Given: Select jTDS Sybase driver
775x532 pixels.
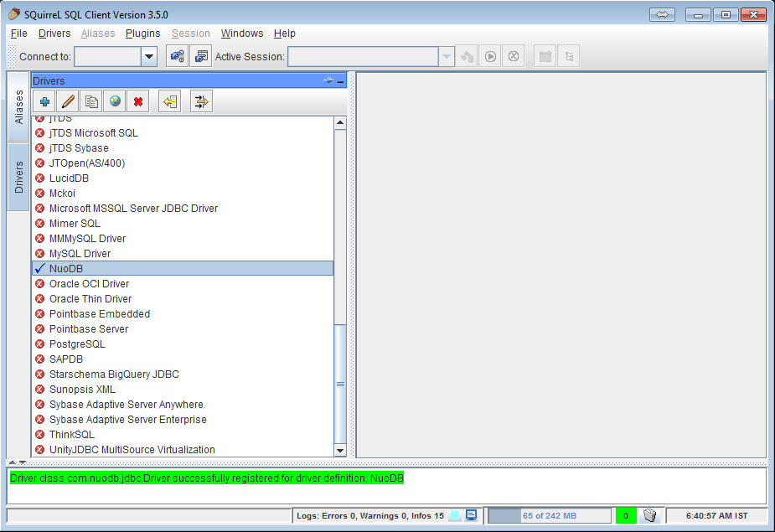Looking at the screenshot, I should (183, 147).
